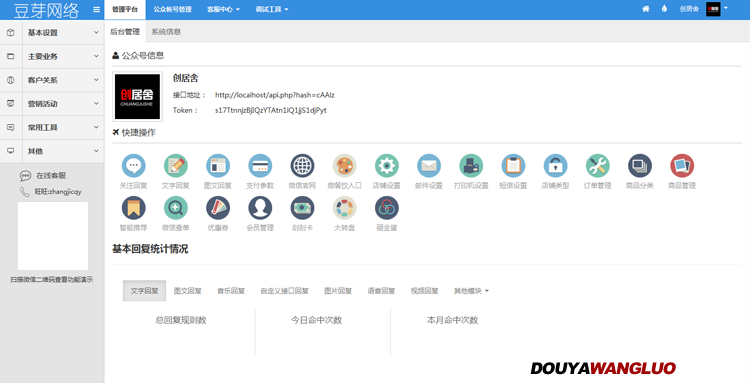Open the 订单管理 wrench icon
Image resolution: width=750 pixels, height=383 pixels.
point(597,166)
